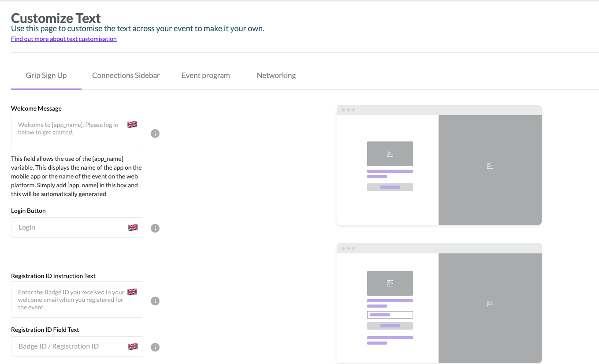Focus the Registration ID Instruction Text area
The height and width of the screenshot is (364, 599).
77,299
